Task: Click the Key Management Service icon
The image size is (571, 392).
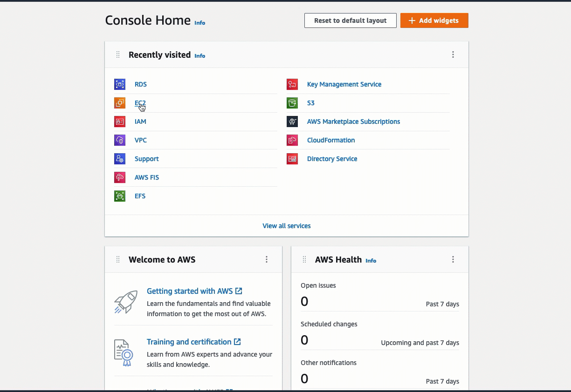Action: pos(292,84)
